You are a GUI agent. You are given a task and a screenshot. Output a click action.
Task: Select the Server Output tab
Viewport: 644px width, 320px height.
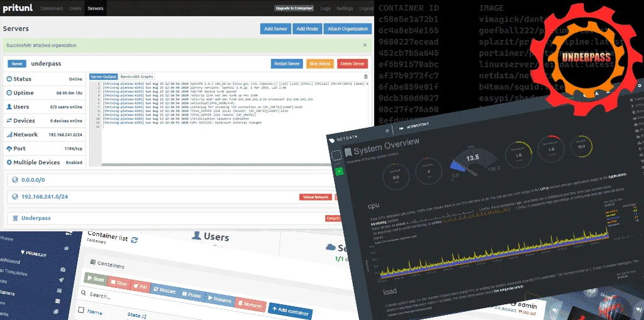(x=104, y=77)
